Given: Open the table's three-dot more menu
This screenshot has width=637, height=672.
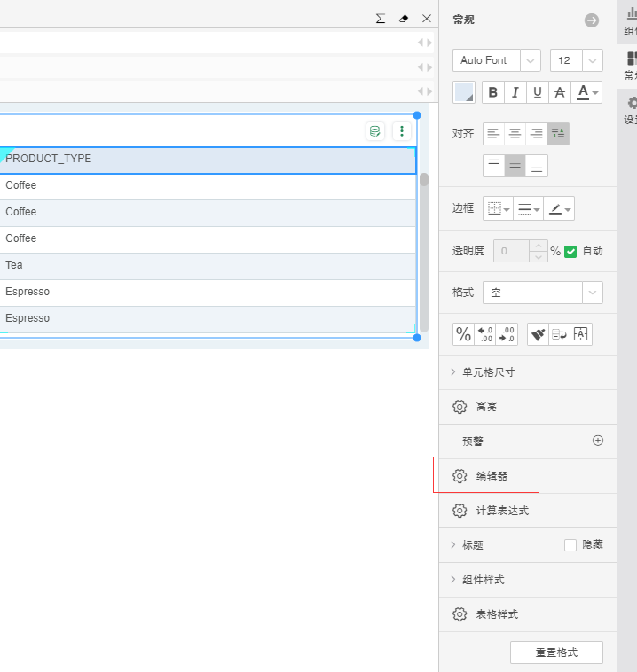Looking at the screenshot, I should [402, 131].
